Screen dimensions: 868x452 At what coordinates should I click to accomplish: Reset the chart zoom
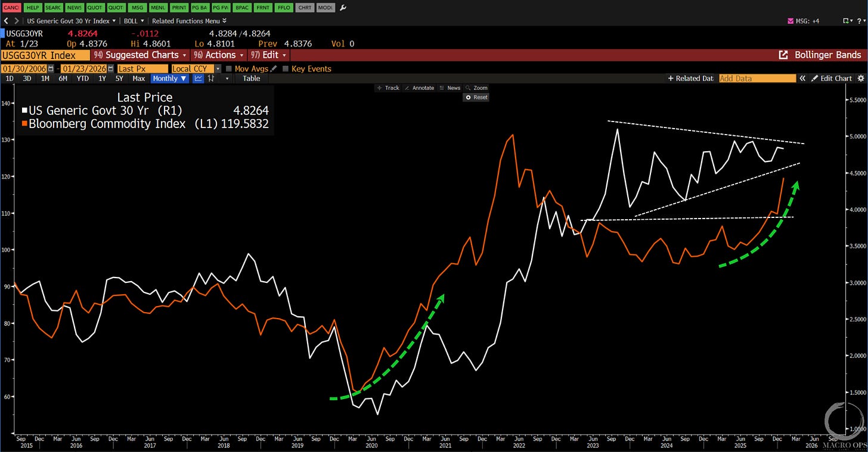(x=476, y=97)
